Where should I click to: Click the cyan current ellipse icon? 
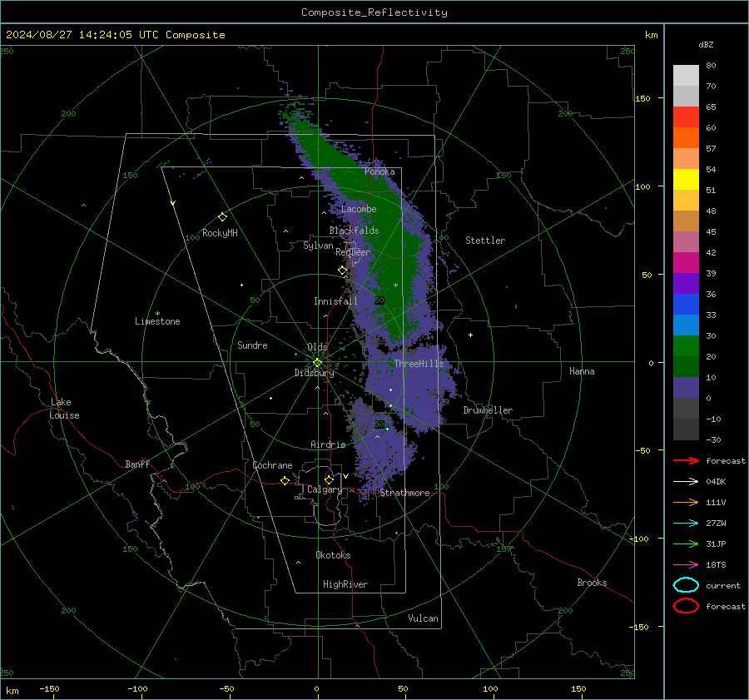pos(686,585)
